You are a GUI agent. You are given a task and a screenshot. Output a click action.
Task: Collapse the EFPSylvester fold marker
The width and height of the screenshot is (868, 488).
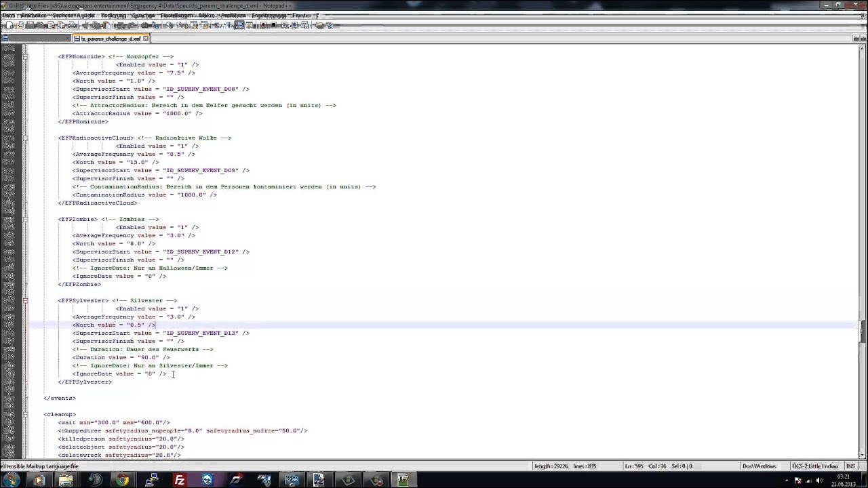(x=25, y=300)
